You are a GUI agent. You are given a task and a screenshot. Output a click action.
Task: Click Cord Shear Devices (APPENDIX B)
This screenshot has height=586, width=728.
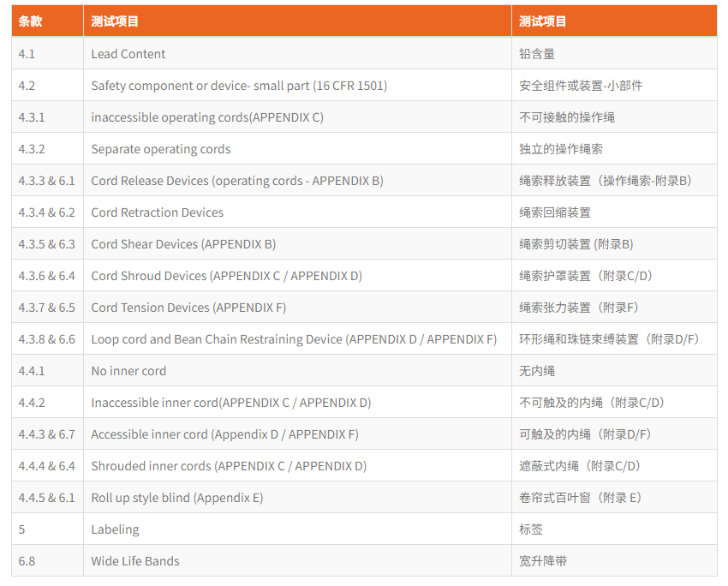183,244
